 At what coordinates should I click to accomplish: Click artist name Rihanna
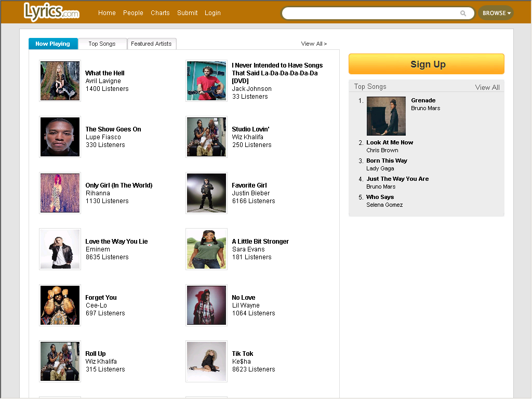pos(98,193)
